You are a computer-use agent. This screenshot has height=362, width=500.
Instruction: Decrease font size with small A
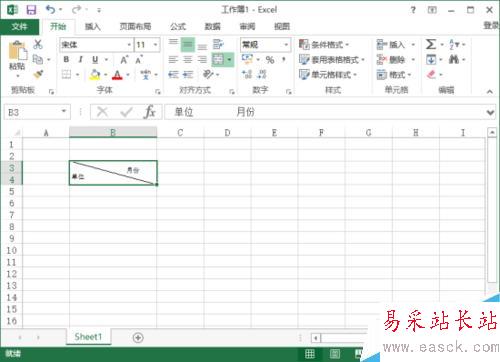[139, 60]
